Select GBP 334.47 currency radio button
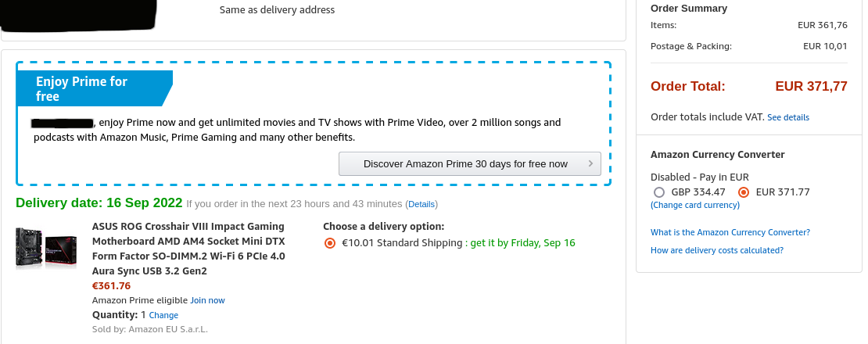Image resolution: width=868 pixels, height=344 pixels. click(658, 192)
